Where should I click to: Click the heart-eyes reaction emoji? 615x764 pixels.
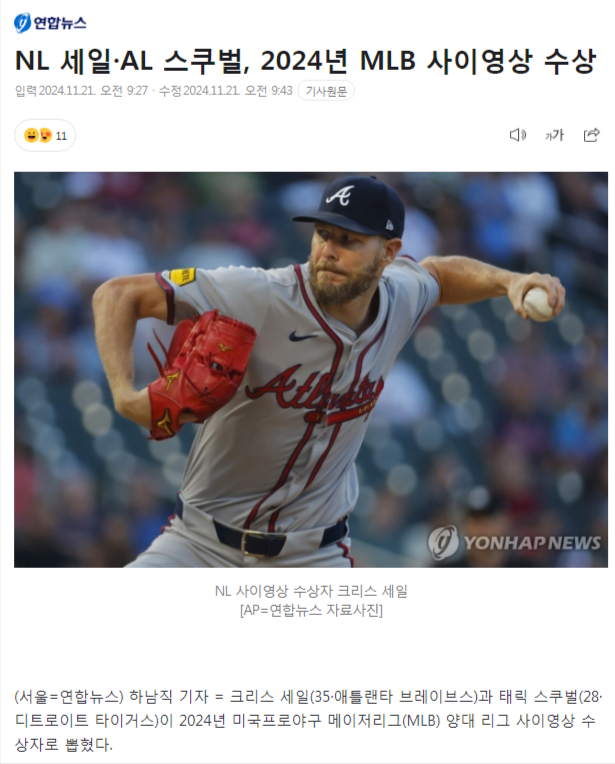(x=45, y=135)
